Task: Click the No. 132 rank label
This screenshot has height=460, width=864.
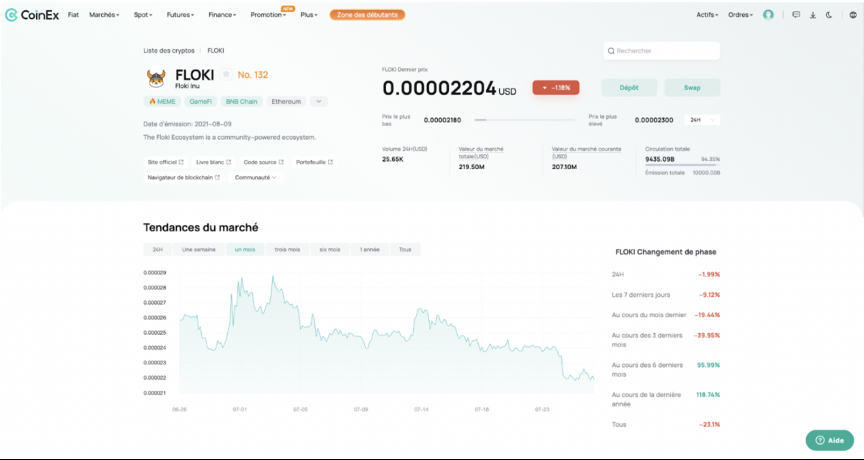Action: pyautogui.click(x=253, y=75)
